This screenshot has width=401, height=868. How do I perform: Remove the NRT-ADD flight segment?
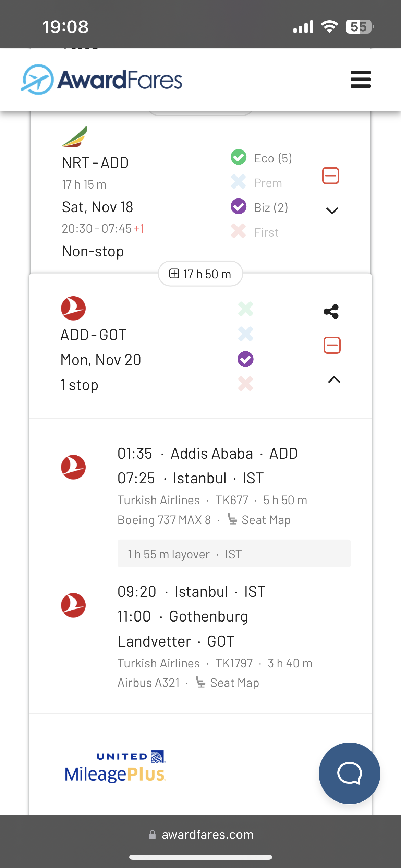pos(331,176)
